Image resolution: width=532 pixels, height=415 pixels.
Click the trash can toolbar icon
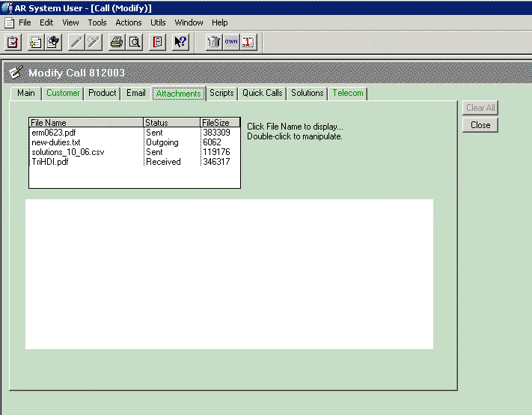[214, 43]
